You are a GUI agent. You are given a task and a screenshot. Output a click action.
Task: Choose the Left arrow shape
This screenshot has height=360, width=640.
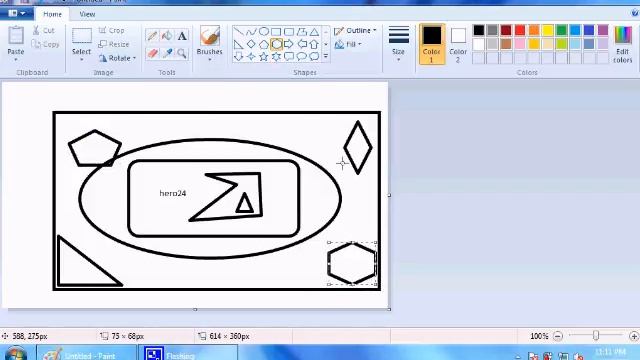(x=302, y=44)
